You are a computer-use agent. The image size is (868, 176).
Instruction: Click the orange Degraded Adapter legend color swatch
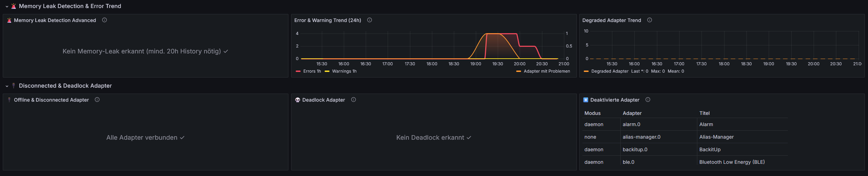pyautogui.click(x=586, y=71)
